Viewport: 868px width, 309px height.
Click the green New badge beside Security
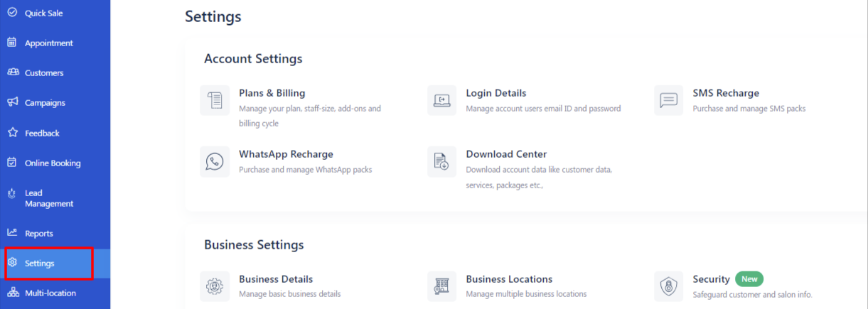pos(749,279)
